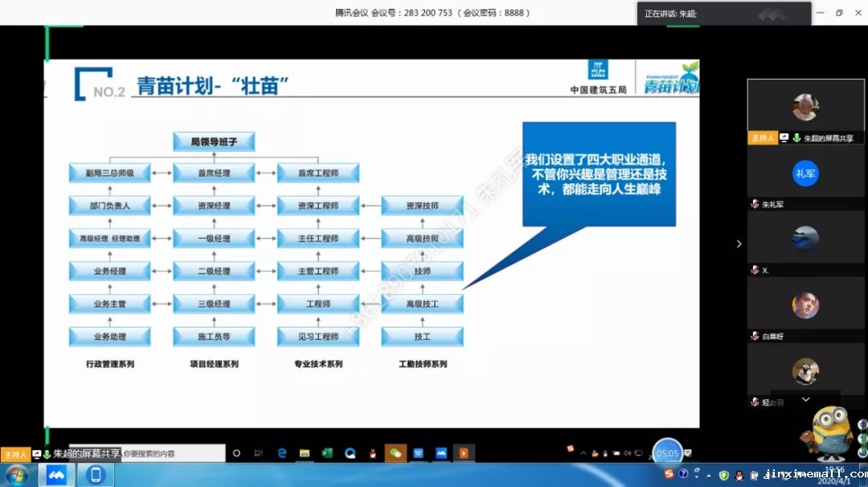Screen dimensions: 868x487
Task: Restore down the Tencent Meeting window
Action: [x=839, y=13]
